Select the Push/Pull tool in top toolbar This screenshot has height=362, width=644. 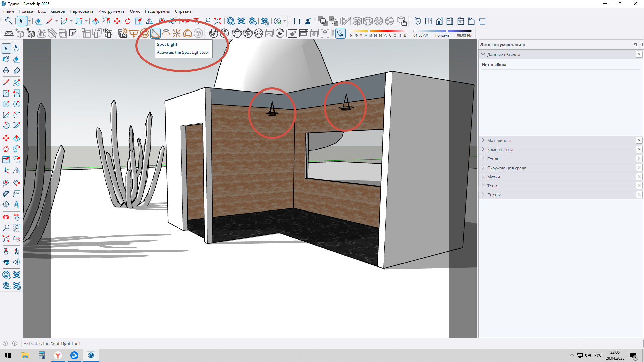96,21
